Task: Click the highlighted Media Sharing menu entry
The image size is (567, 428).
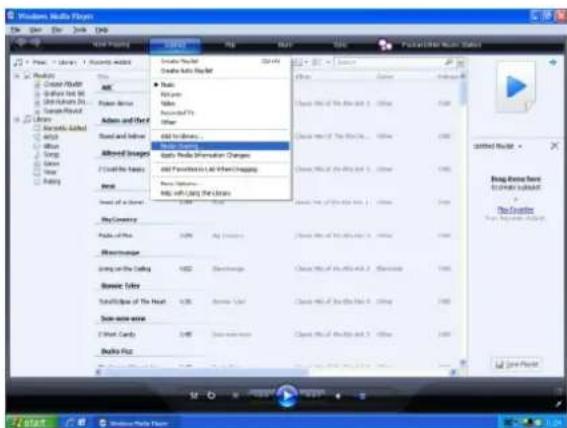Action: [x=220, y=146]
